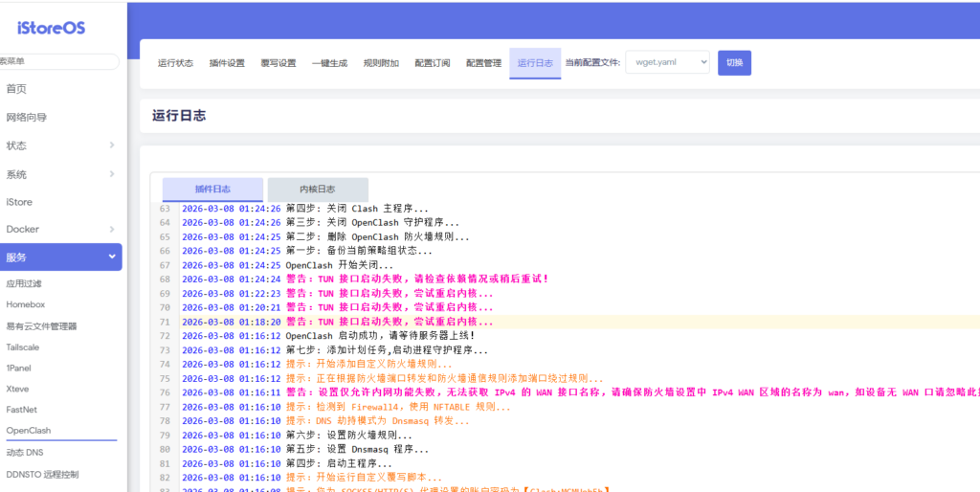Open Tailscale under services
The height and width of the screenshot is (492, 980).
pos(23,347)
